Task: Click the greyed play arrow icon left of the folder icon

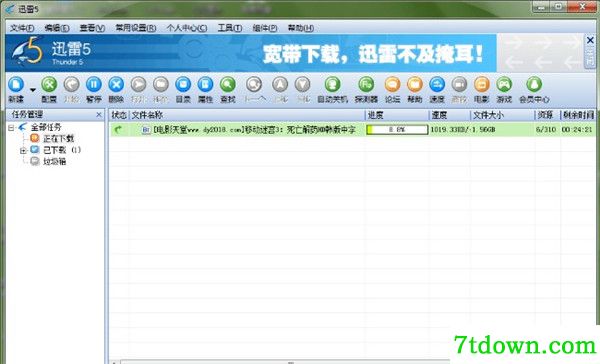Action: click(139, 85)
